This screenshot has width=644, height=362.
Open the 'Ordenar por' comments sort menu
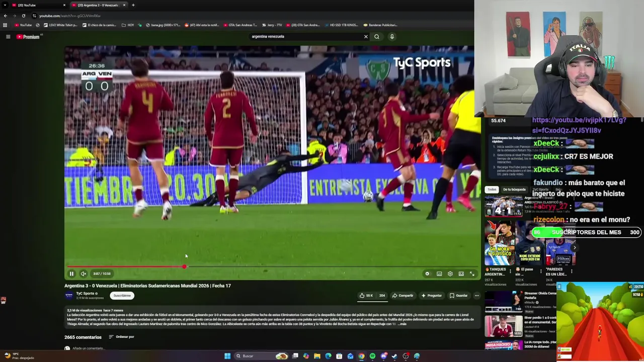[x=121, y=337]
